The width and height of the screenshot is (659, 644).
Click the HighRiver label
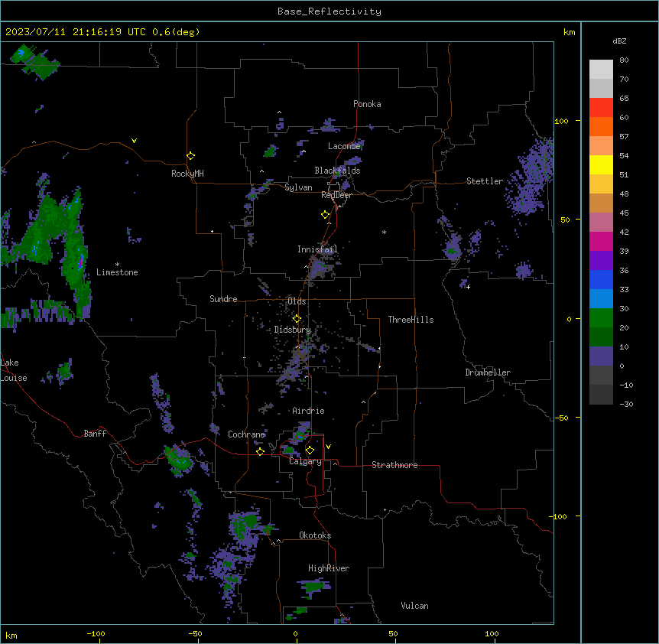point(329,568)
